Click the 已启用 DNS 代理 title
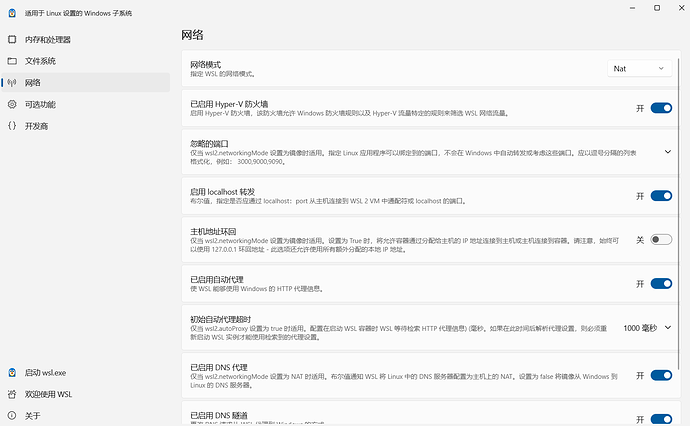Image resolution: width=690 pixels, height=426 pixels. [x=219, y=367]
